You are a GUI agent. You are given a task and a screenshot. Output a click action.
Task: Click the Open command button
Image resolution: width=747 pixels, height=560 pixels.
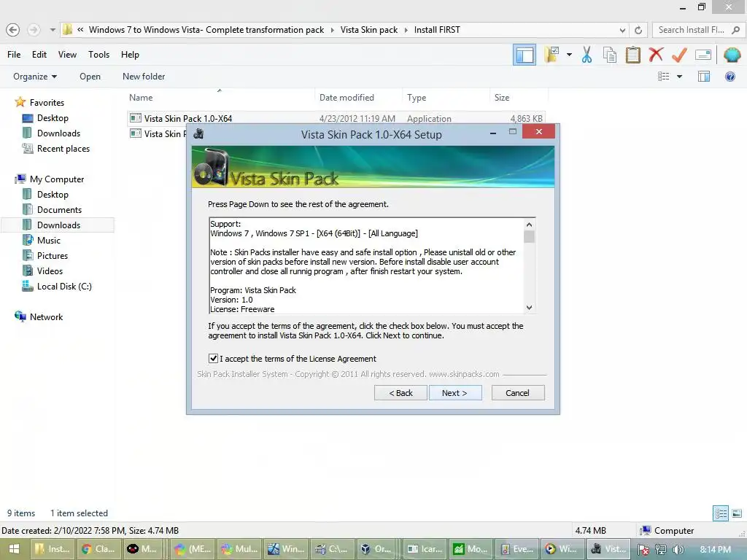pos(90,76)
